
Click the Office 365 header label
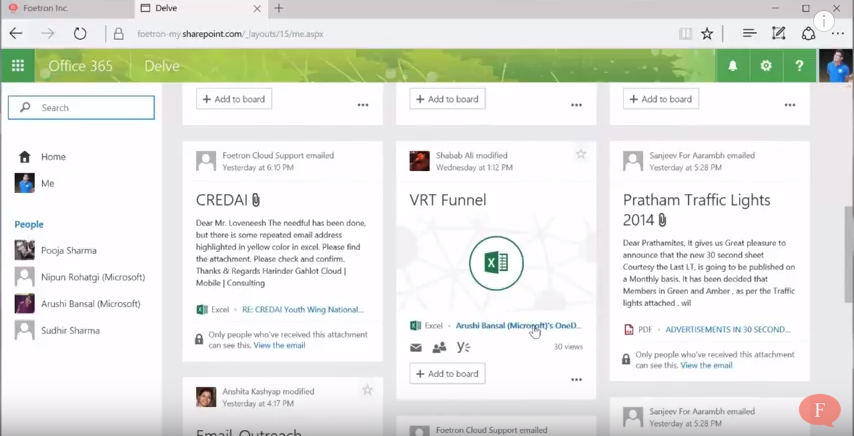(81, 66)
